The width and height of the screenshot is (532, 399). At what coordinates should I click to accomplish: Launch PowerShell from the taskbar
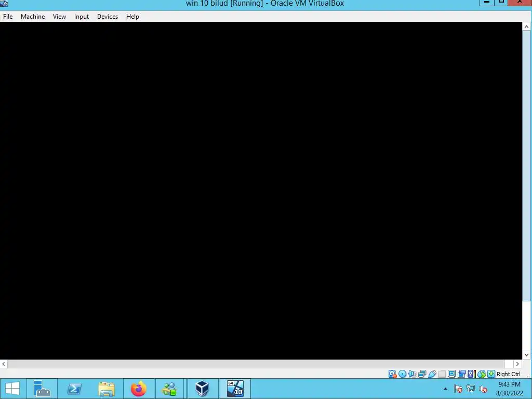74,389
